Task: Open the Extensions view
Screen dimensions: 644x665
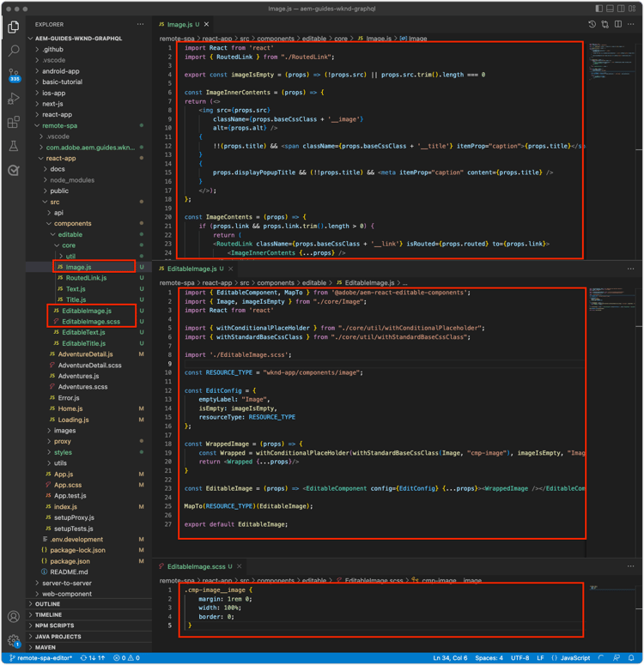Action: (x=14, y=123)
